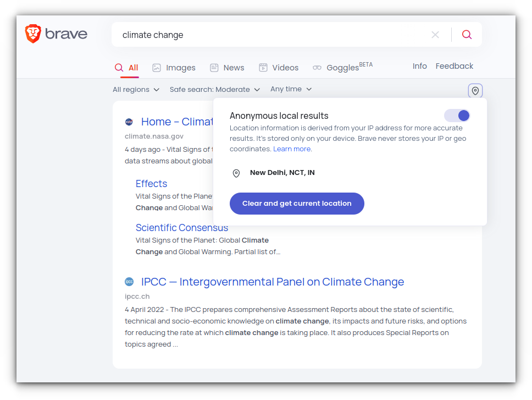Select the All results tab
This screenshot has width=532, height=400.
[x=126, y=68]
